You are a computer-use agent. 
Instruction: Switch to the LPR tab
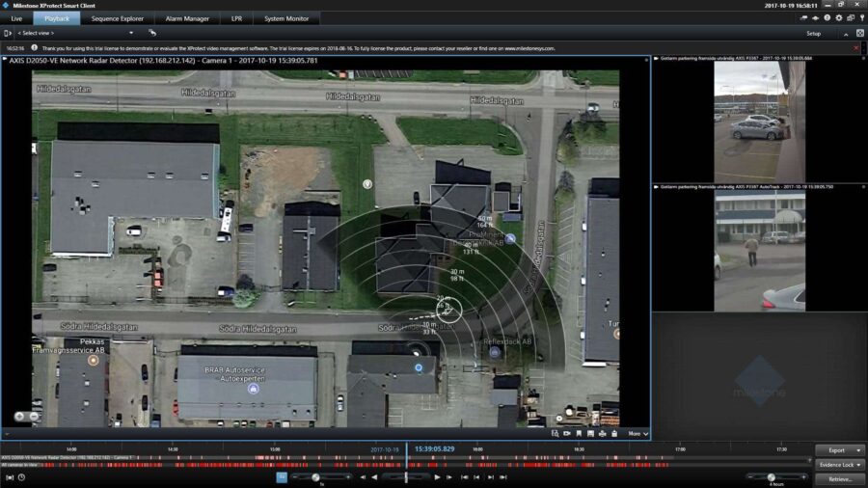point(236,18)
